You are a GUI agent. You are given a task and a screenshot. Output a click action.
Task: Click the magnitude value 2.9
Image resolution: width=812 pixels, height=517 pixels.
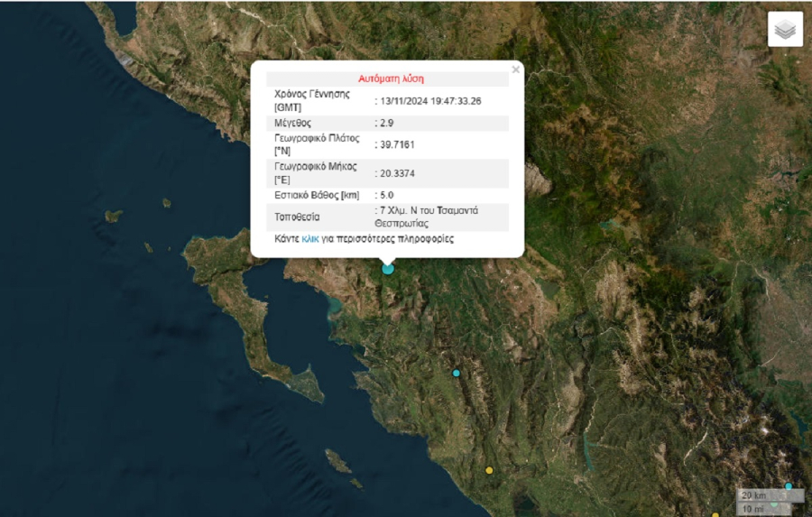click(x=387, y=123)
